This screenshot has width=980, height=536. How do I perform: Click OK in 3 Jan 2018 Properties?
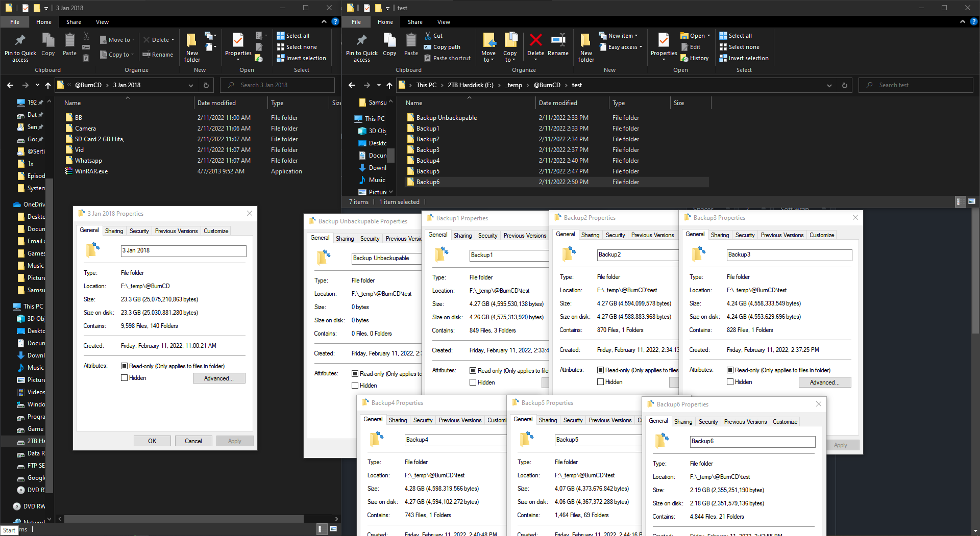click(152, 441)
